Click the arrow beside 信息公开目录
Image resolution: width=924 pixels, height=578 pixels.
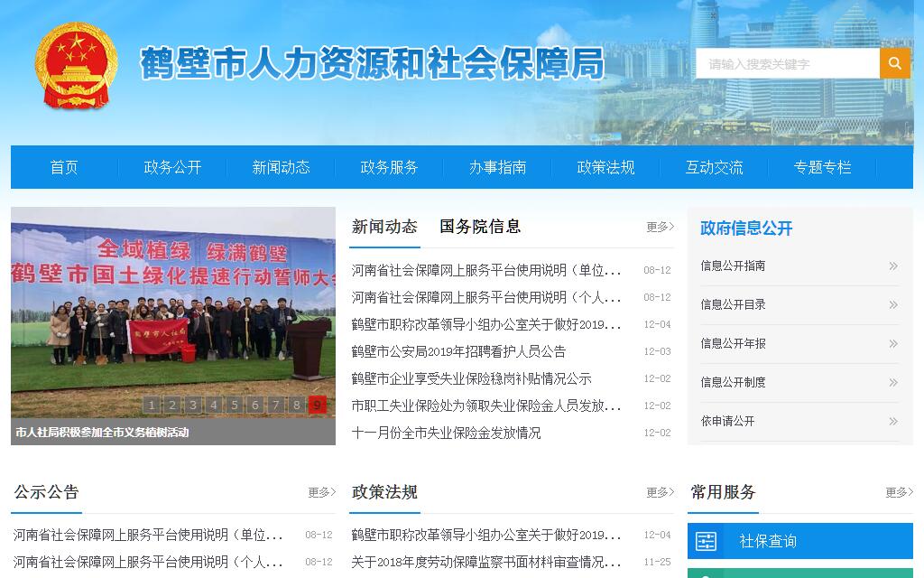[x=892, y=304]
